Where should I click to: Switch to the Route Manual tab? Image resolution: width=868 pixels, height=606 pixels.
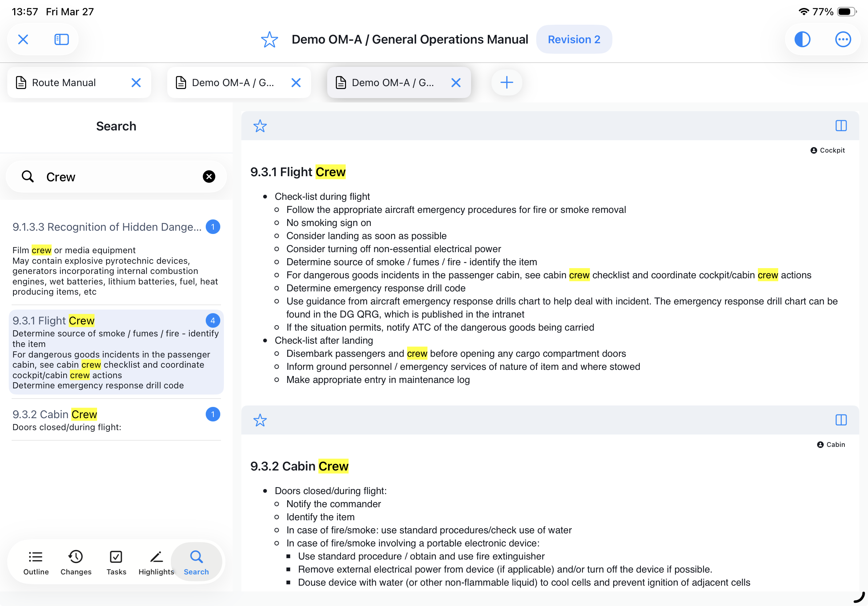[64, 82]
